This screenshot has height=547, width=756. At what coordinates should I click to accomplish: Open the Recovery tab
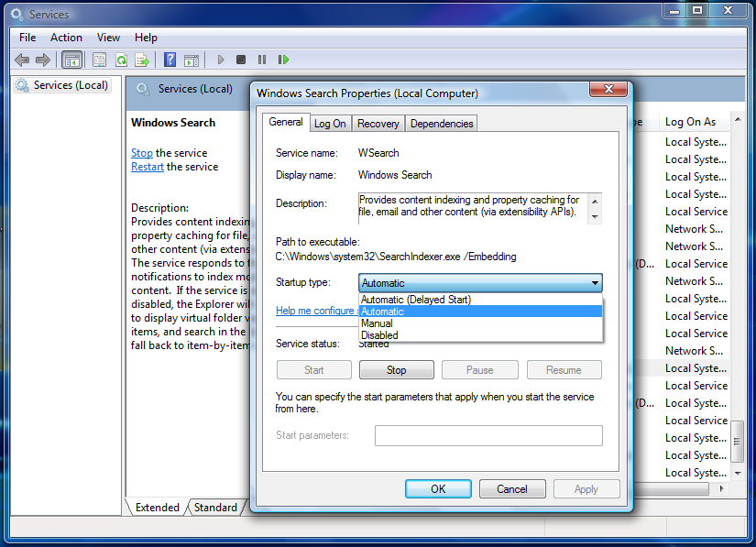(x=378, y=124)
